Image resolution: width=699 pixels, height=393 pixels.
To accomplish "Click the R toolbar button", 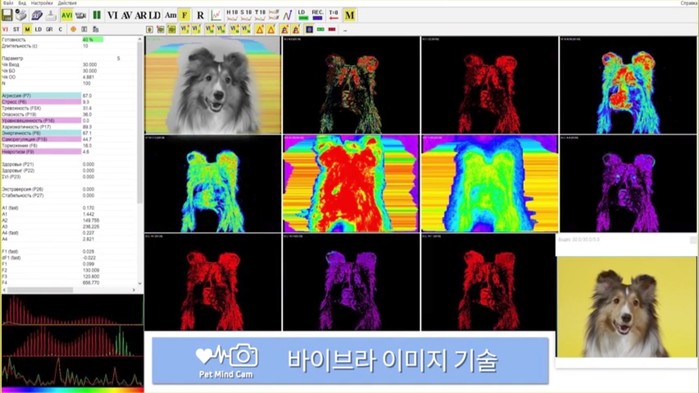I will coord(200,15).
